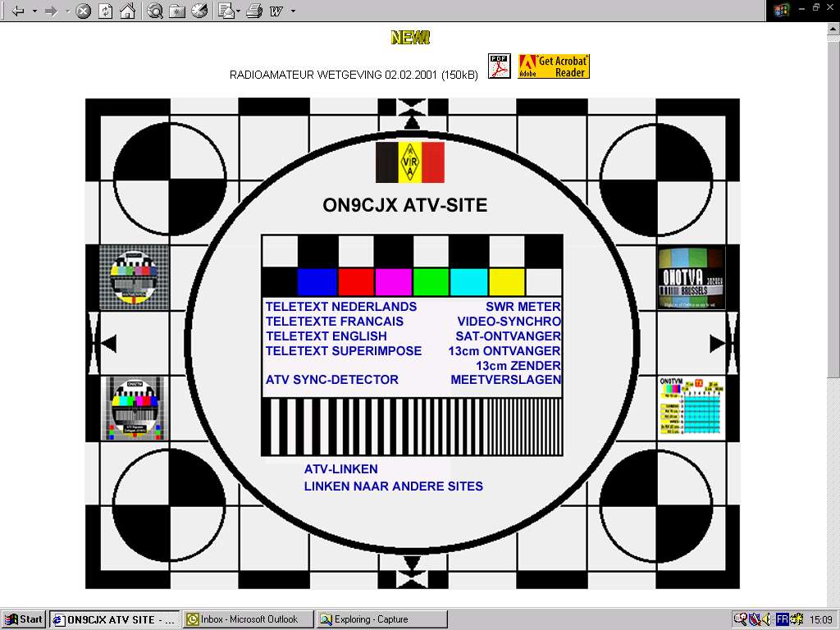This screenshot has width=840, height=630.
Task: Click the yellow colour bar
Action: (507, 282)
